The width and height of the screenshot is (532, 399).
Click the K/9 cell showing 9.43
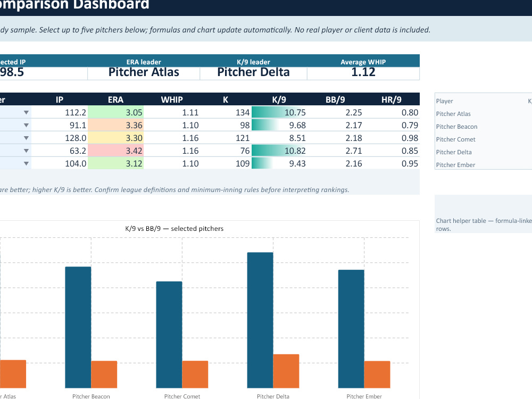(x=279, y=163)
